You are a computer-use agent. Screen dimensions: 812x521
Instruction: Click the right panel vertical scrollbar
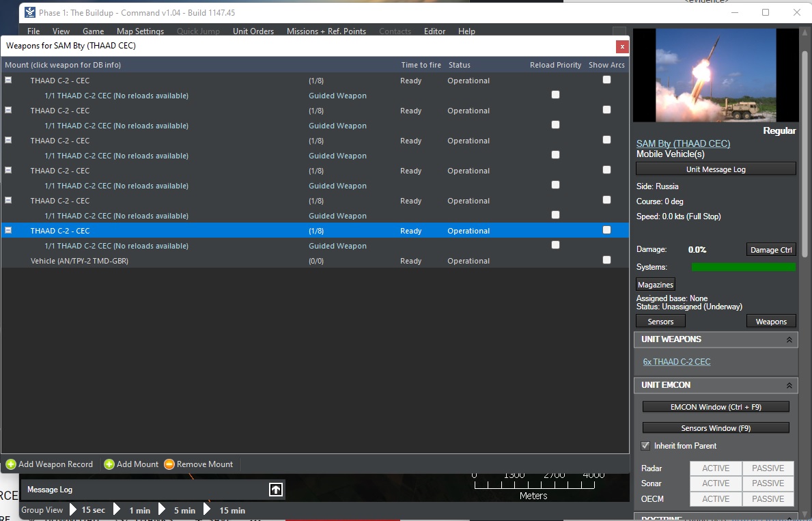pos(804,154)
